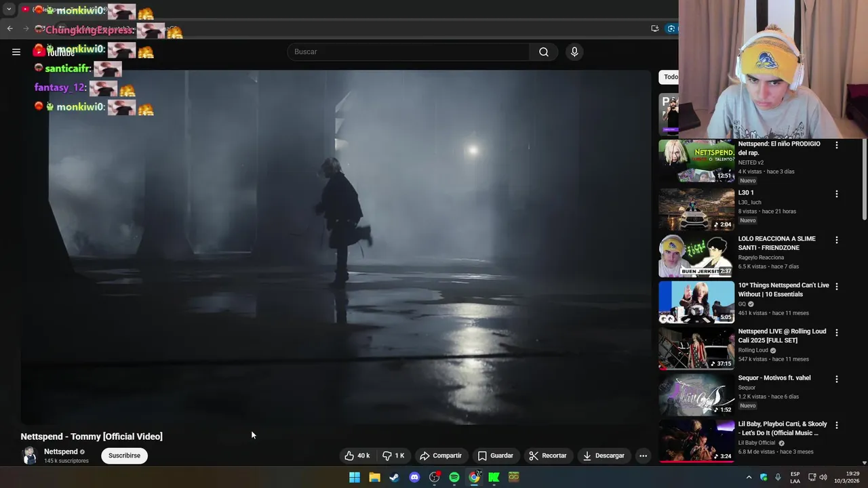Image resolution: width=868 pixels, height=488 pixels.
Task: Open OBS Studio from the taskbar
Action: point(435,477)
